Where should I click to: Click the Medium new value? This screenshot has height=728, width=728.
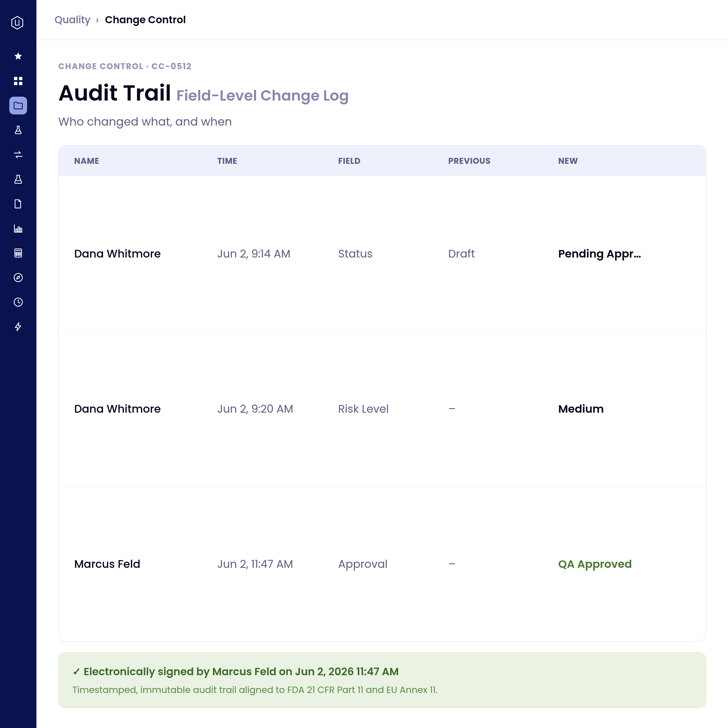tap(581, 409)
